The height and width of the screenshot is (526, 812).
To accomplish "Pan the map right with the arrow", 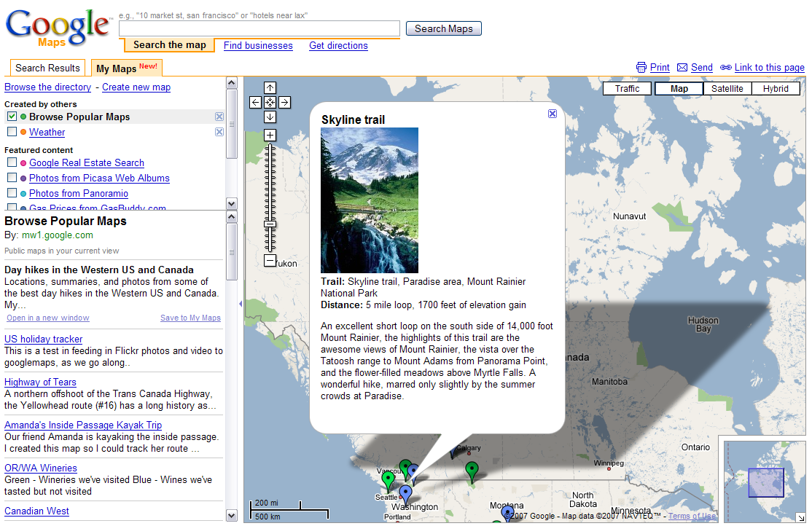I will tap(284, 102).
